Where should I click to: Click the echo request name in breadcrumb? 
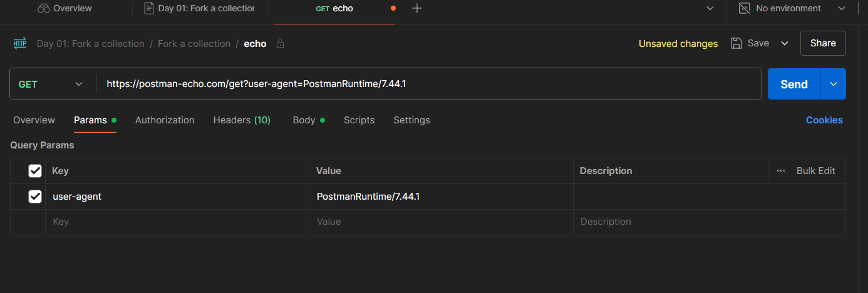tap(255, 44)
